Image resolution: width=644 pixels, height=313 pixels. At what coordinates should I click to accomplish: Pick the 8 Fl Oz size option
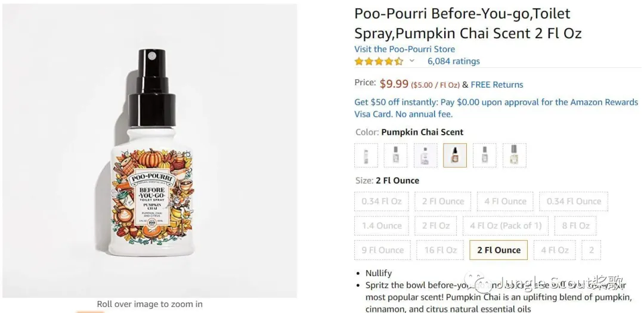click(575, 226)
